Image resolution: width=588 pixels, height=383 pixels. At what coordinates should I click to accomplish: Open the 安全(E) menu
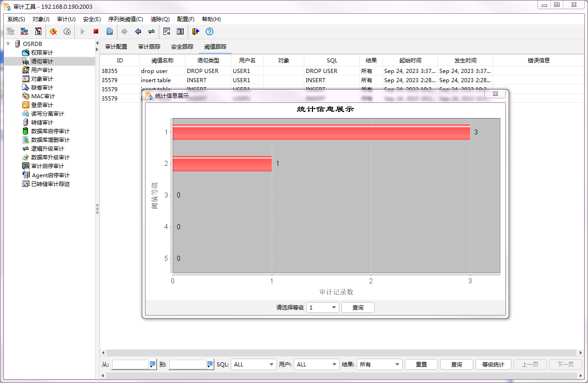(x=92, y=19)
